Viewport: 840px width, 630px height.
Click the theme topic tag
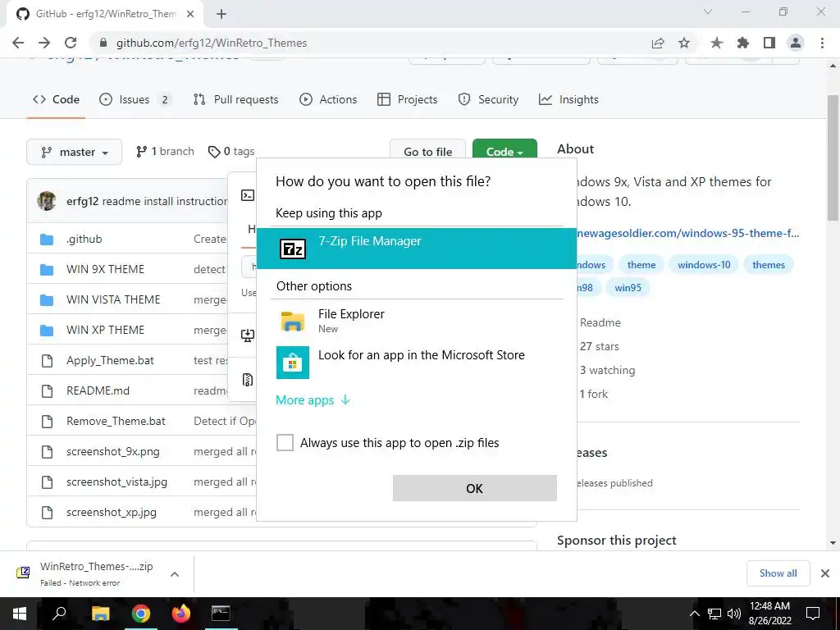coord(641,265)
